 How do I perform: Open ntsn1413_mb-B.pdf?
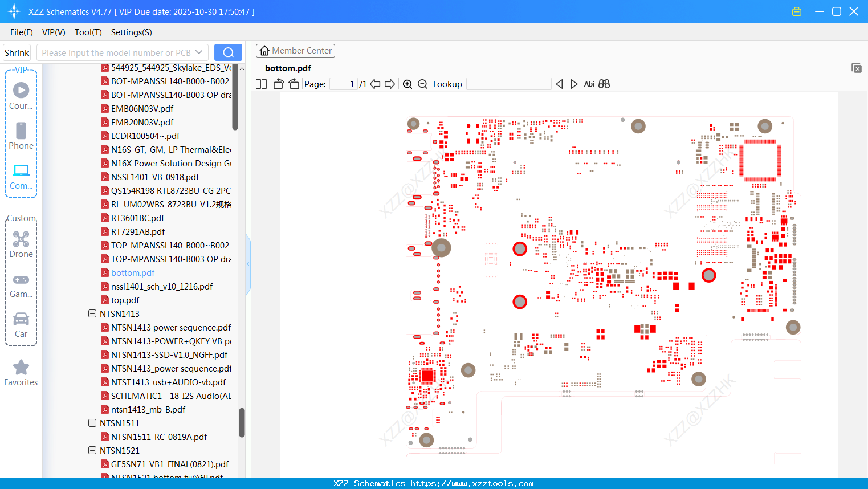pos(148,409)
